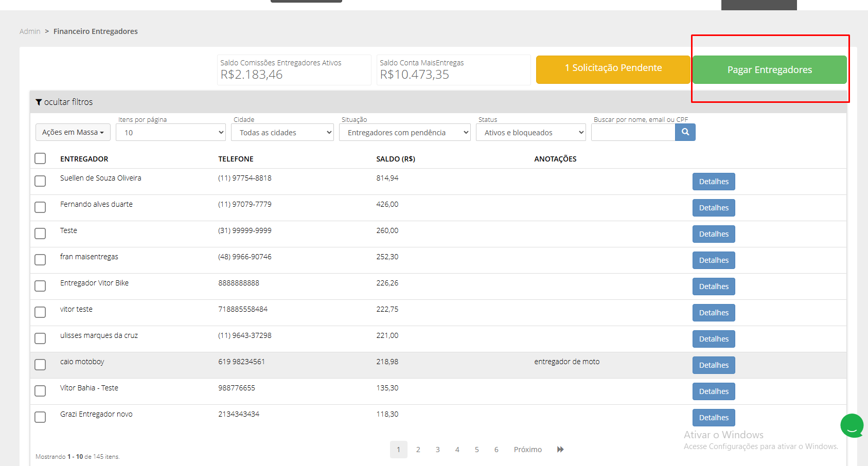Screen dimensions: 868x466
Task: Open Detalhes for caio motoboy
Action: [x=714, y=365]
